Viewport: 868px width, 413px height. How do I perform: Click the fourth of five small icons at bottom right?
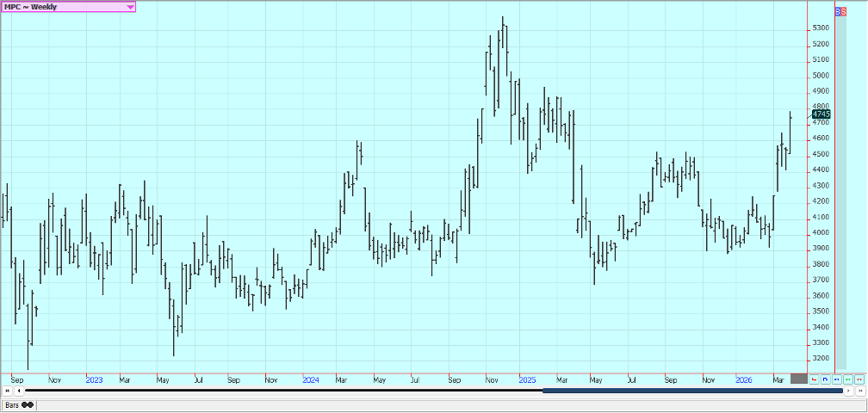coord(847,379)
